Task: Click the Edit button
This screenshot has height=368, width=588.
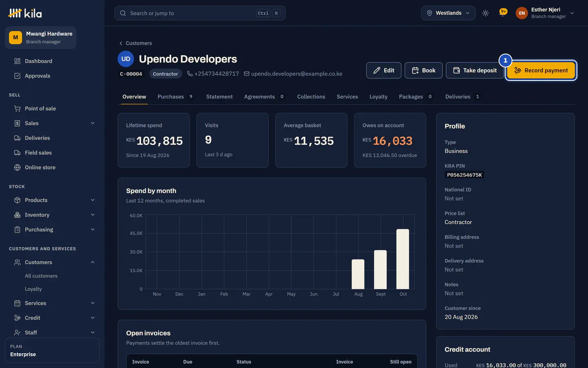Action: (x=384, y=70)
